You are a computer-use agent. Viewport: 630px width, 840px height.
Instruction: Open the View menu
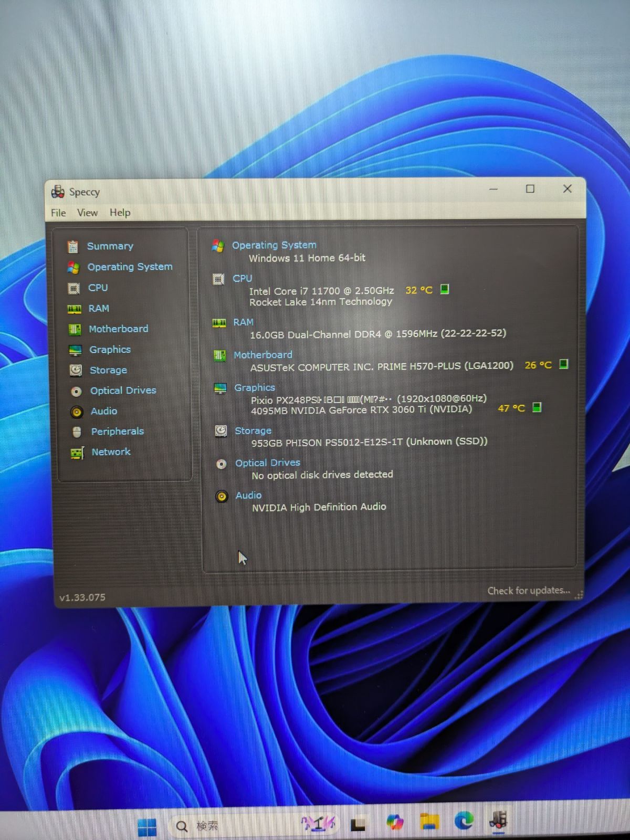coord(87,213)
